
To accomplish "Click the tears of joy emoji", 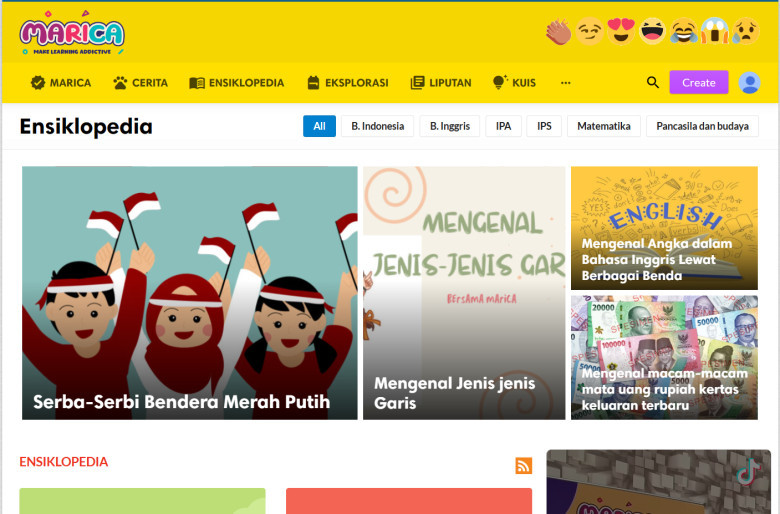I will click(x=683, y=31).
